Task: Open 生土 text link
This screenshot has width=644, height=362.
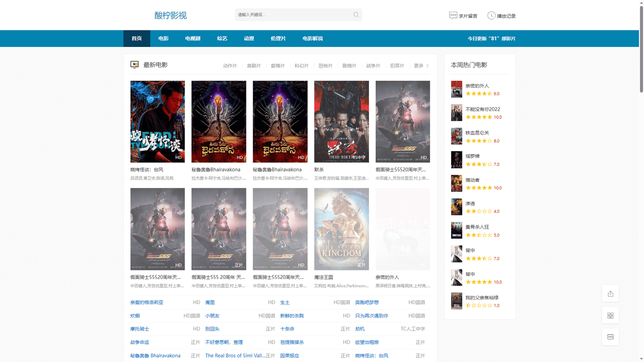Action: click(x=285, y=303)
